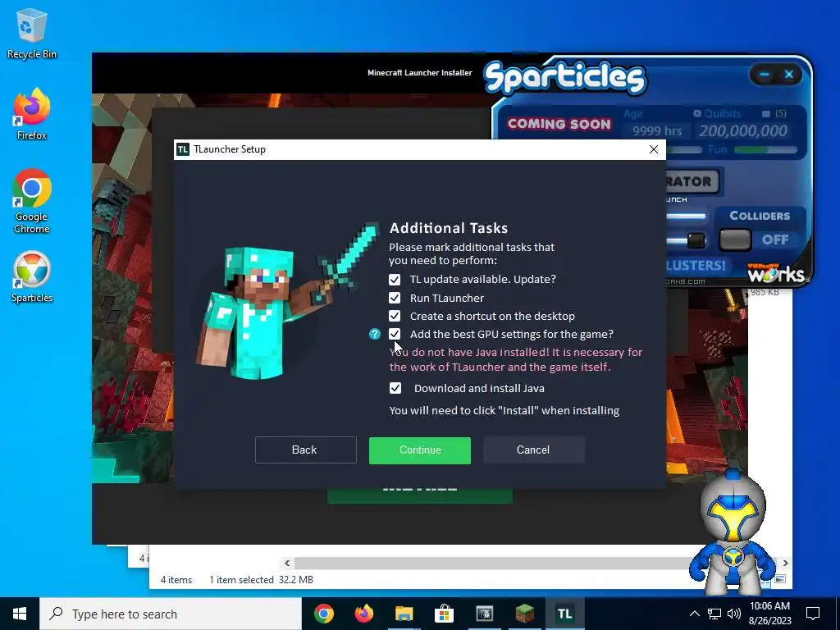Open the notification center icon

point(813,614)
